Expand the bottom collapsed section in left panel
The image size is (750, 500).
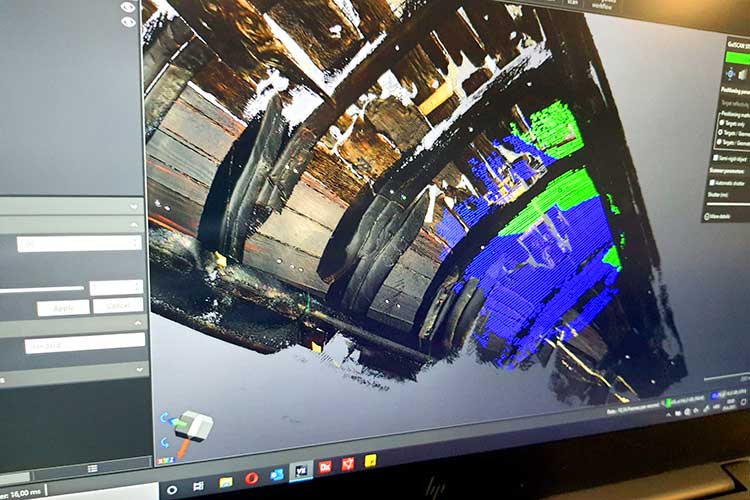tap(140, 370)
